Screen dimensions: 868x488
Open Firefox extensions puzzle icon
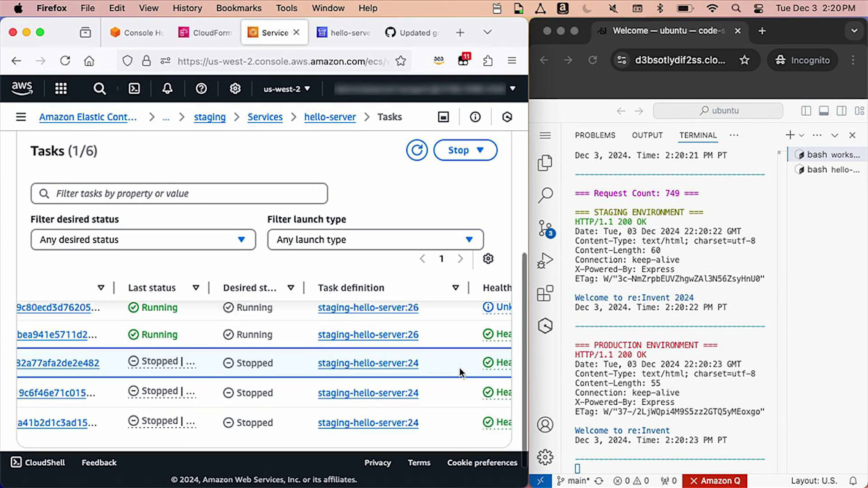(488, 61)
